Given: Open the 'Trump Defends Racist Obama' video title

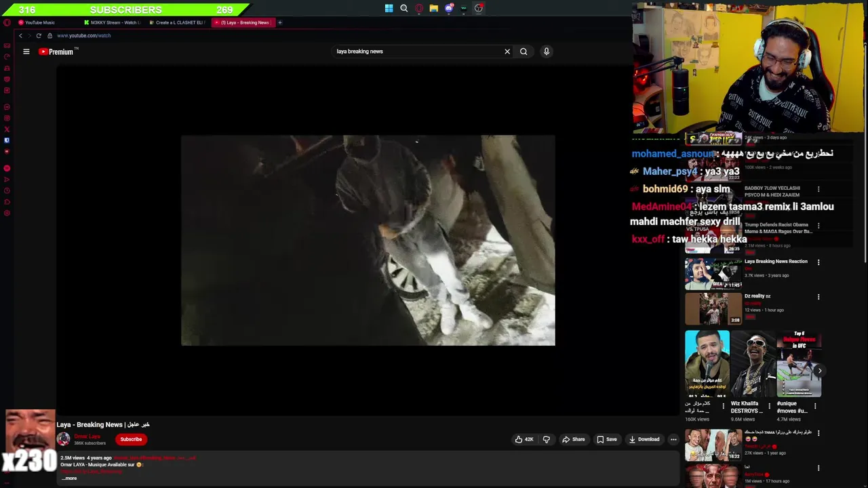Looking at the screenshot, I should [778, 228].
